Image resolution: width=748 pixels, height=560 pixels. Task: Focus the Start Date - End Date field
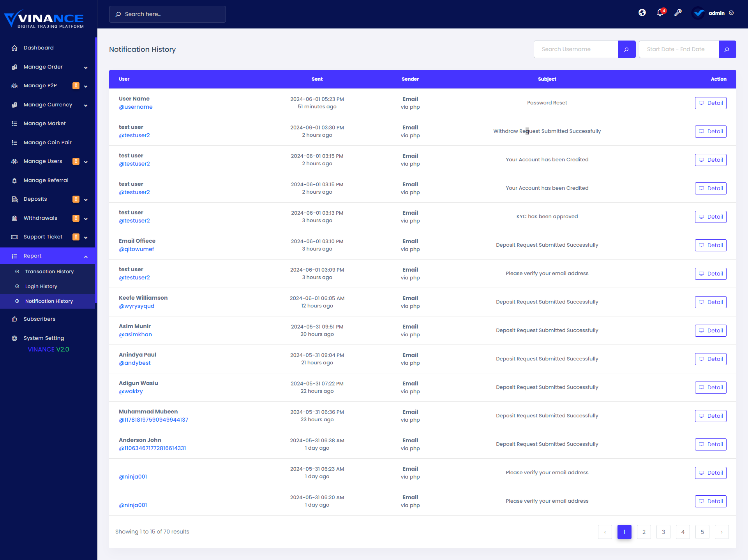679,49
